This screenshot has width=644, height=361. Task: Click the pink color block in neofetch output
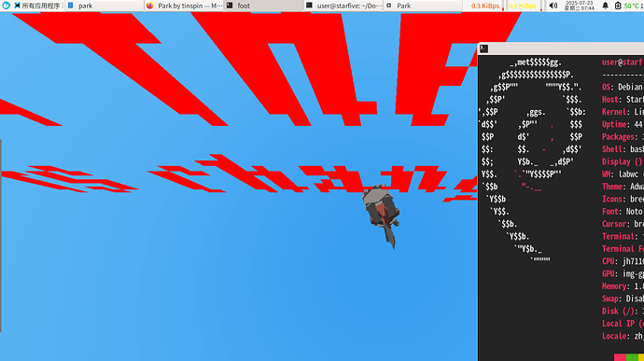pos(620,357)
